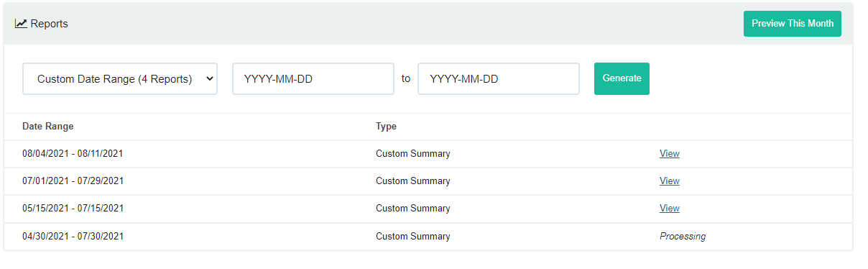This screenshot has height=269, width=868.
Task: Select the 07/01/2021 - 07/29/2021 date range cell
Action: tap(73, 181)
